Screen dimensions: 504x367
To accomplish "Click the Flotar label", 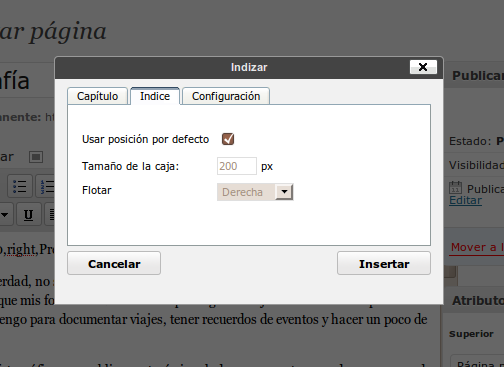I will 97,190.
